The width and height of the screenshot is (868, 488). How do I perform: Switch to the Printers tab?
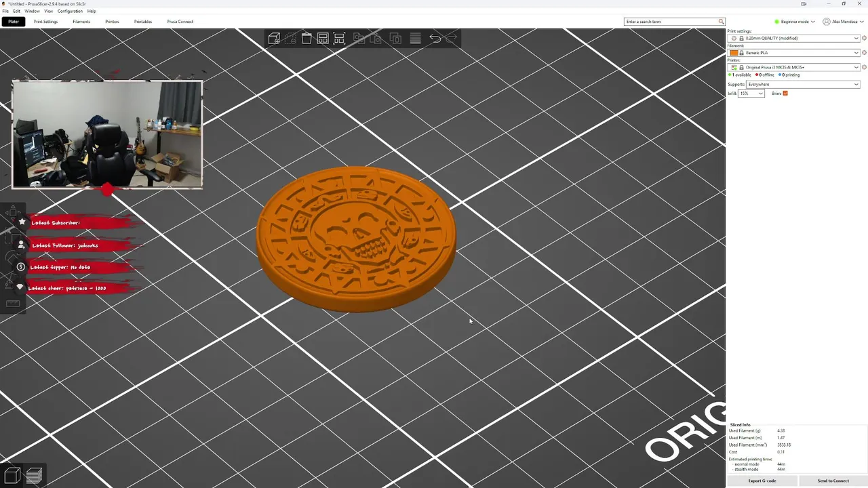coord(112,22)
